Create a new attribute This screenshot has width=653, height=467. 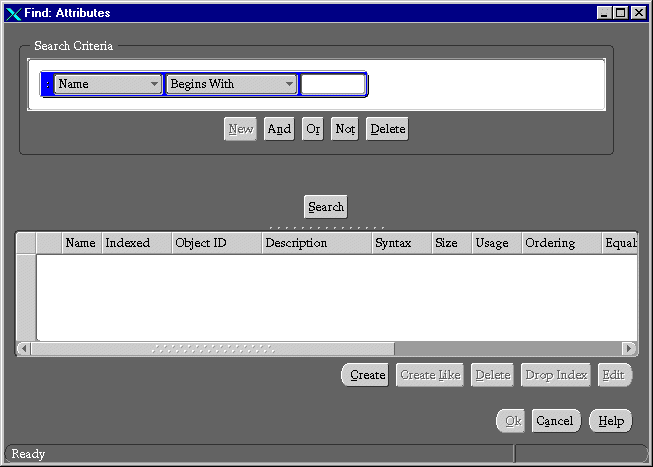(x=366, y=375)
